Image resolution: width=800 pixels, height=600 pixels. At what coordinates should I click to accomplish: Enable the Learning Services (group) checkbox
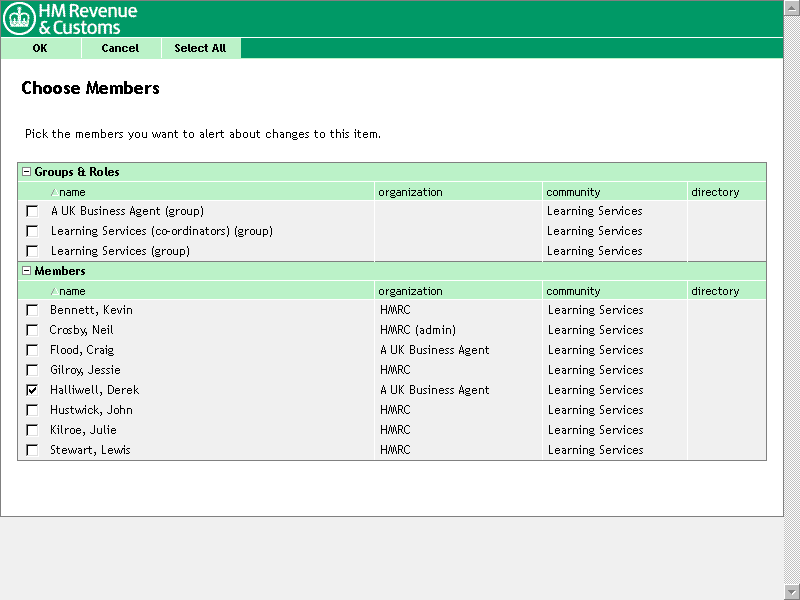[32, 251]
